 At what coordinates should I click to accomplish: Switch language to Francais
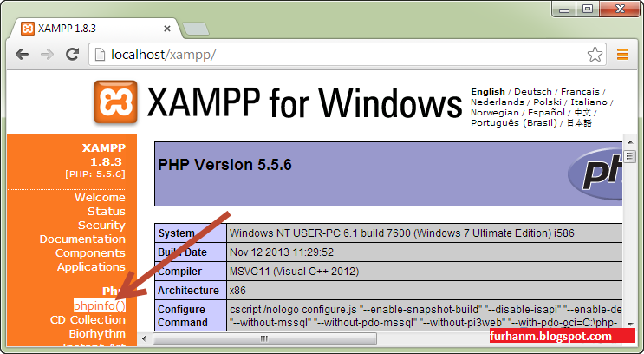580,91
